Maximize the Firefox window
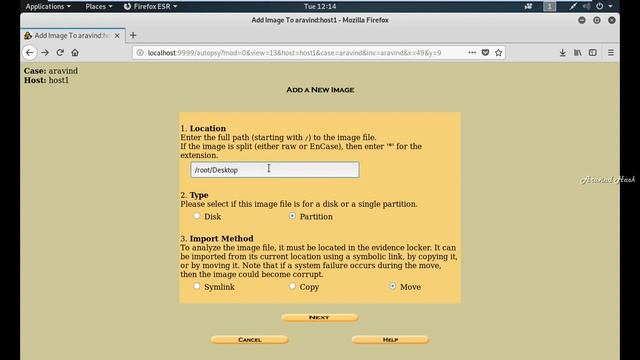 597,20
